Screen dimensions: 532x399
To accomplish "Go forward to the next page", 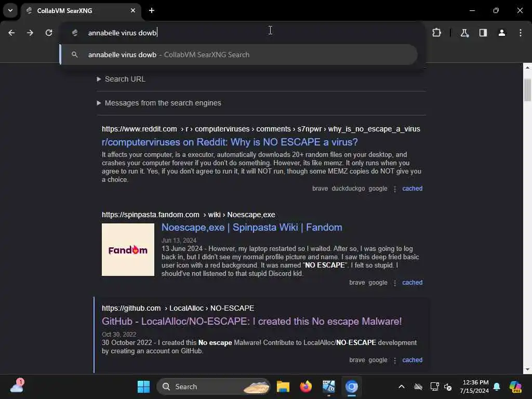I will pos(30,33).
